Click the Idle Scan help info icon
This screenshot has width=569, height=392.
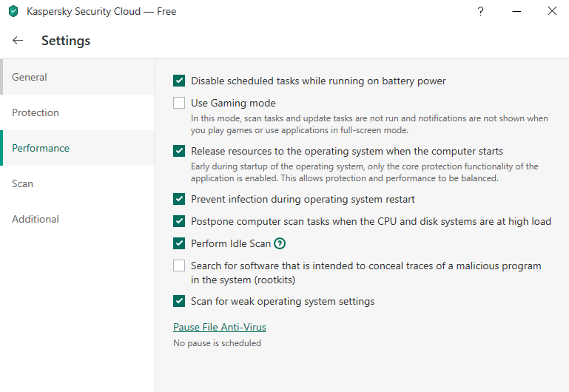280,243
